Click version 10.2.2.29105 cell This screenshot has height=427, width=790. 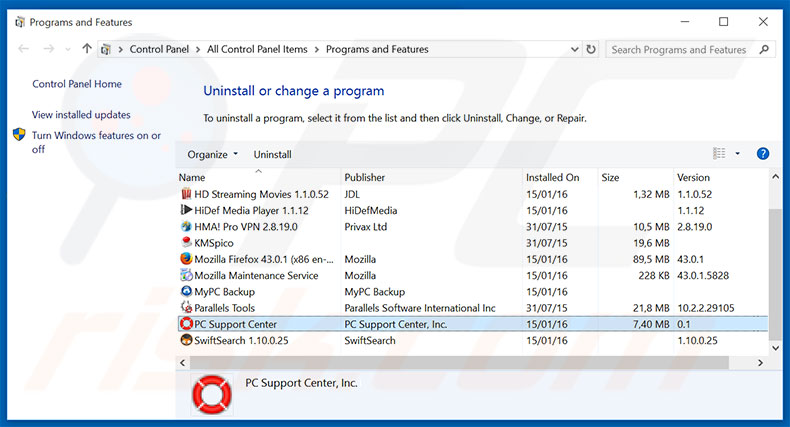click(705, 308)
